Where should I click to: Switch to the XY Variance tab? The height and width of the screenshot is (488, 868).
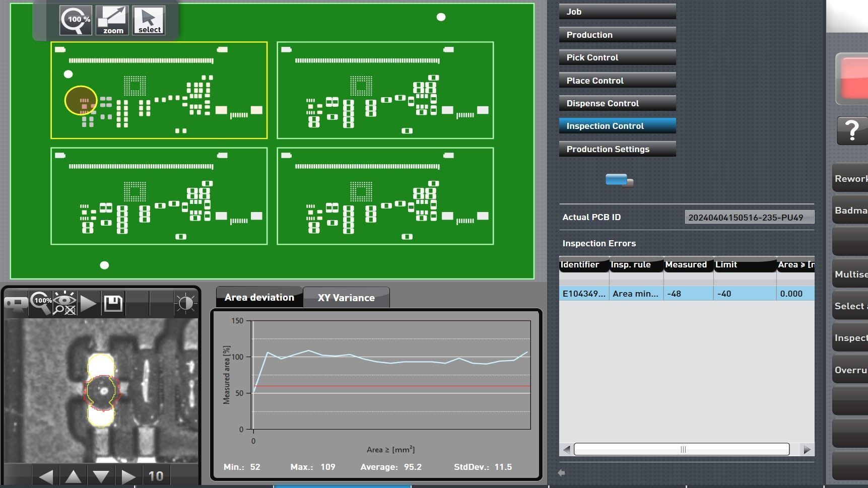click(346, 298)
